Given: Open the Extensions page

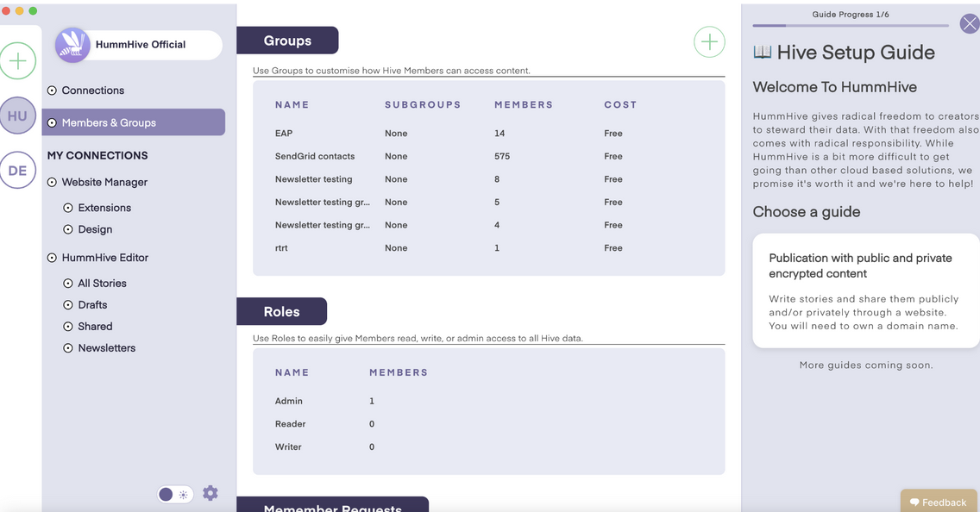Looking at the screenshot, I should pyautogui.click(x=104, y=208).
